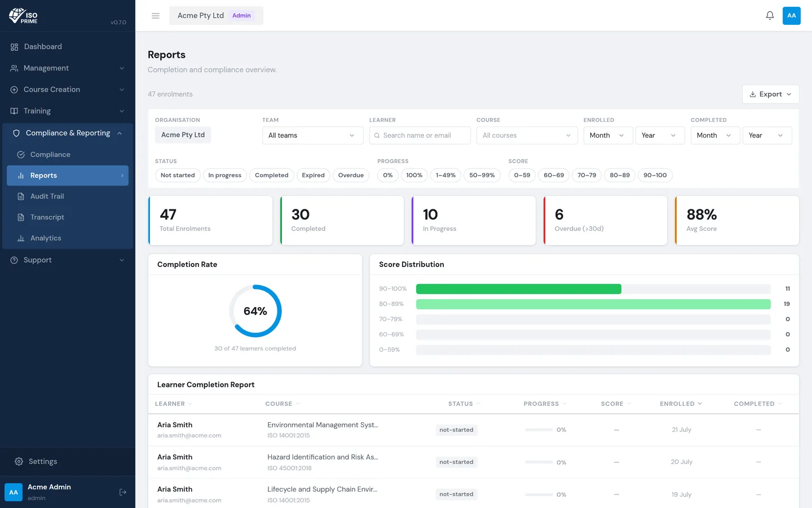
Task: Open the Completed Month dropdown
Action: coord(716,135)
